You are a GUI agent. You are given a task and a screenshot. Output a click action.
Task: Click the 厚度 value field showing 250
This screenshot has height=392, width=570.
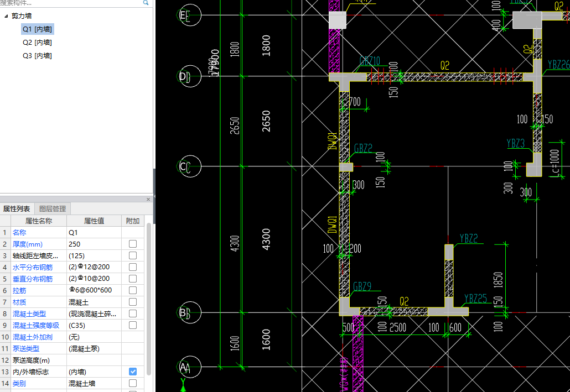pyautogui.click(x=94, y=244)
